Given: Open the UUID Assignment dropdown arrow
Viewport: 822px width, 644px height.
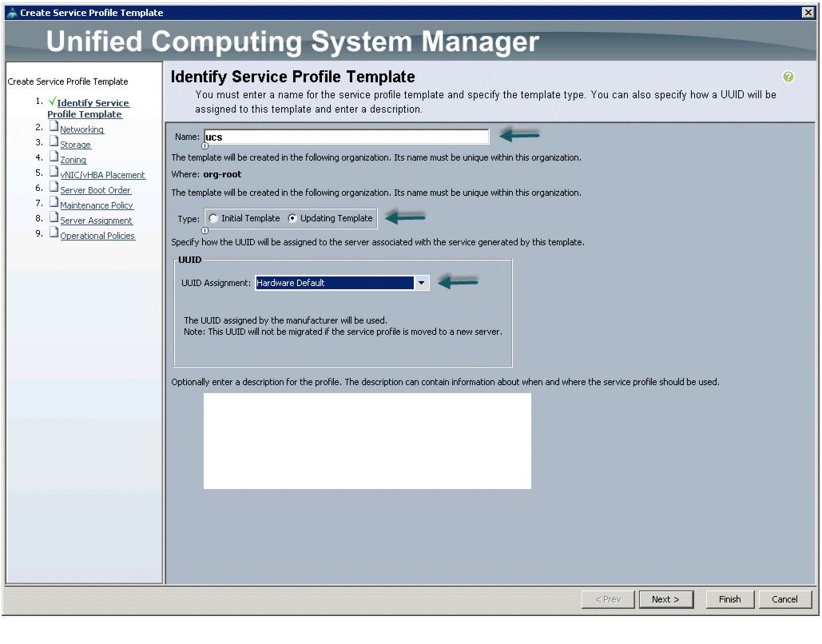Looking at the screenshot, I should pos(422,283).
